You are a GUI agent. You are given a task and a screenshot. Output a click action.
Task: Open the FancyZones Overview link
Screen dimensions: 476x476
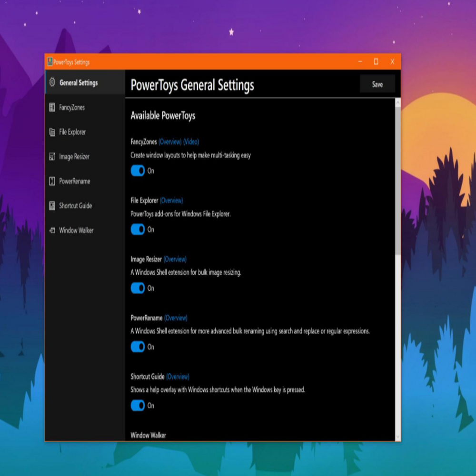(170, 142)
